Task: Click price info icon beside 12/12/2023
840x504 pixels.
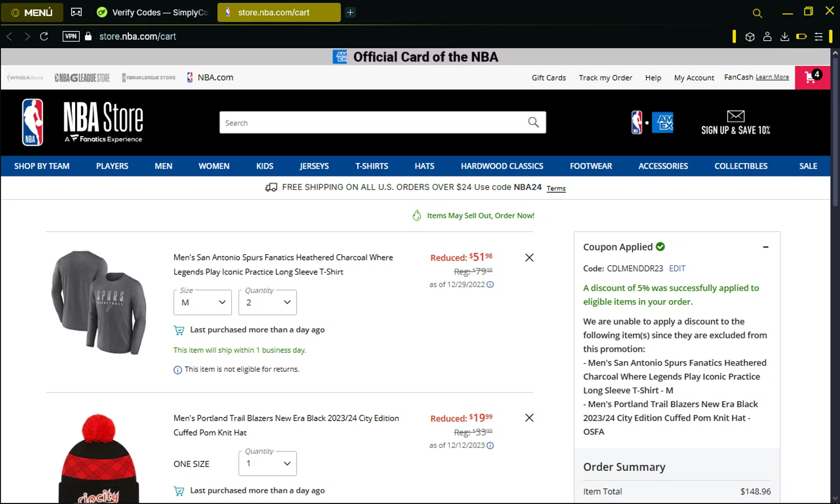Action: [490, 446]
